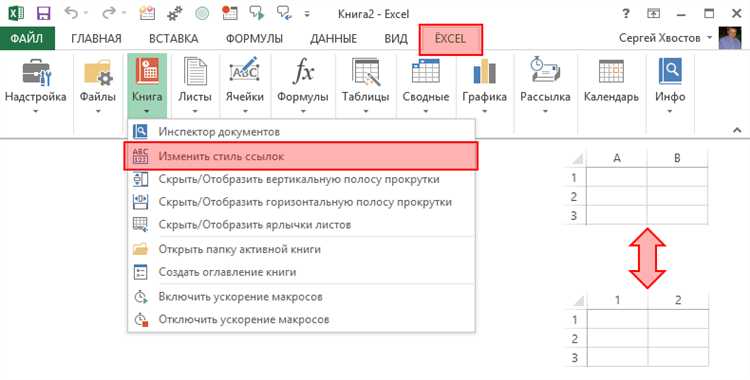Open the Надстройка toolbox icon

click(x=36, y=73)
